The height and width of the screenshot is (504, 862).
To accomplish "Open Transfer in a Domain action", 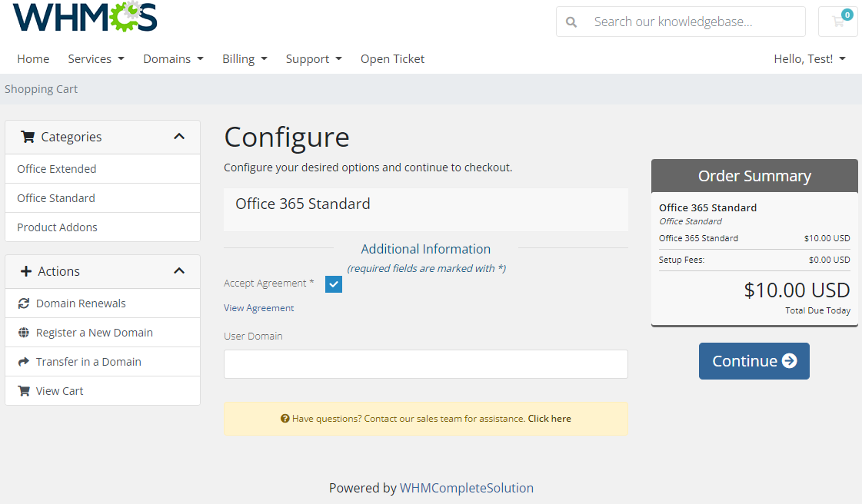I will click(x=102, y=361).
